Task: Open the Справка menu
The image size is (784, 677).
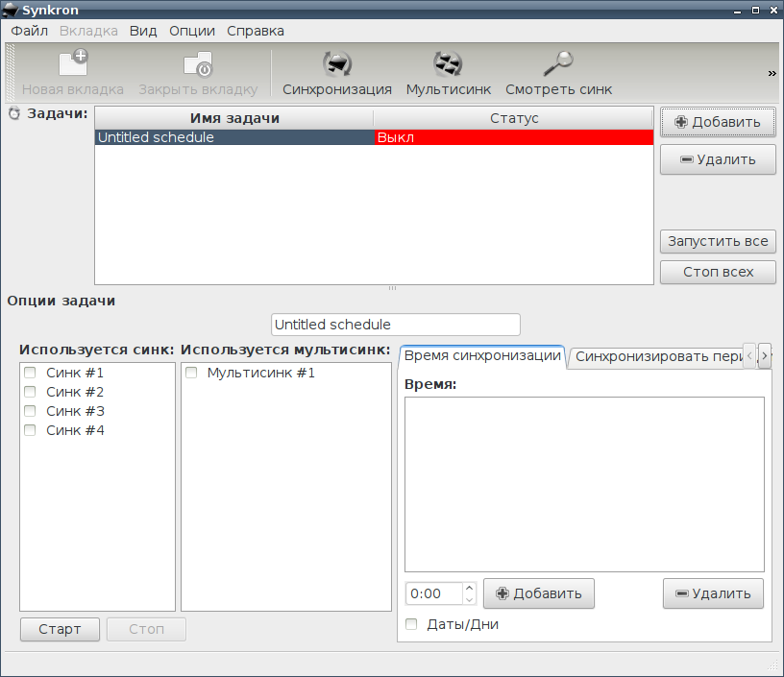Action: click(x=256, y=31)
